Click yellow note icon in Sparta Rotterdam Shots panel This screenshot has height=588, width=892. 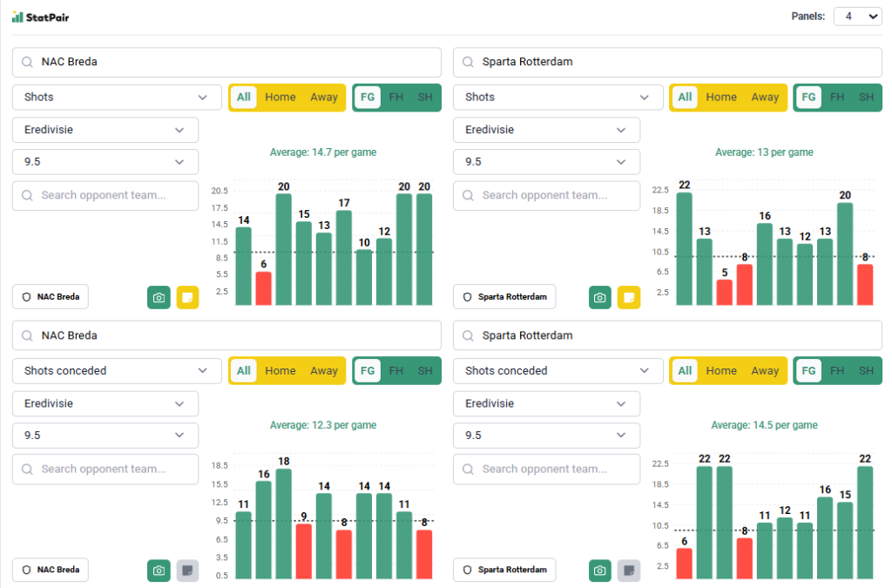pos(628,297)
